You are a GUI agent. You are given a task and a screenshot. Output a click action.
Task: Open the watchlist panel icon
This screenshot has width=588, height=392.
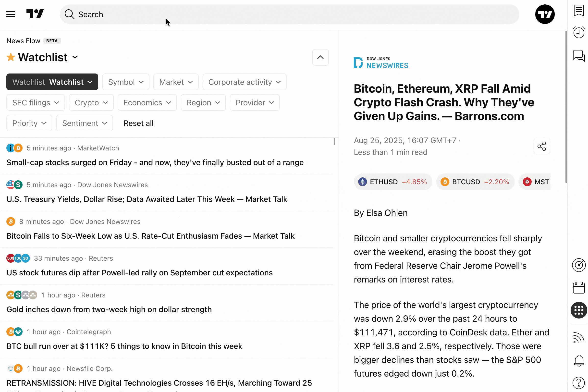coord(579,11)
